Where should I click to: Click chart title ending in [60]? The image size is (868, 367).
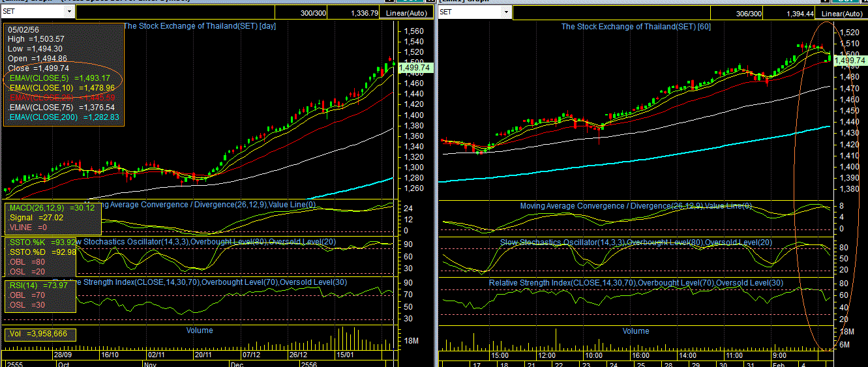[636, 26]
